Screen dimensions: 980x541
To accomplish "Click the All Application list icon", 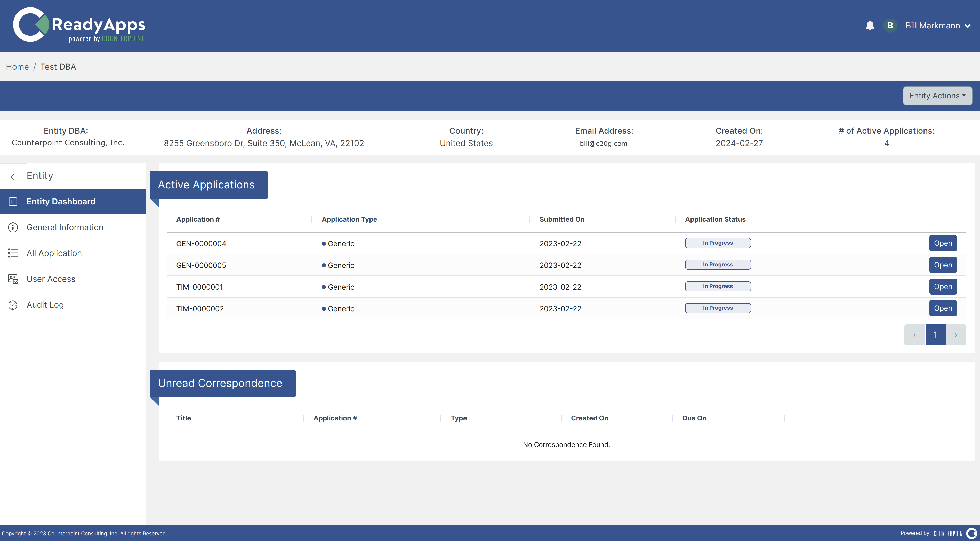I will pyautogui.click(x=13, y=253).
